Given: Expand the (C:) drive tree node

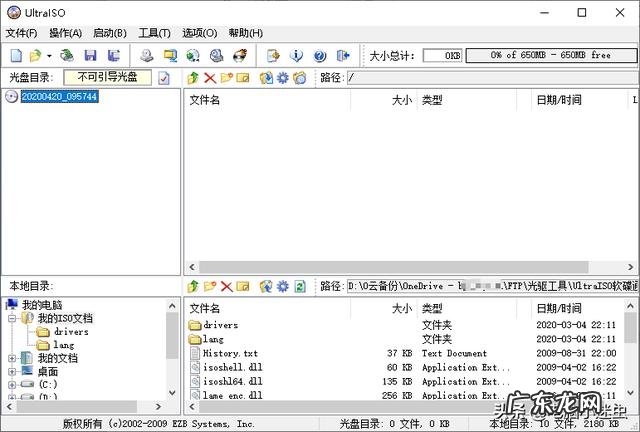Looking at the screenshot, I should tap(12, 385).
